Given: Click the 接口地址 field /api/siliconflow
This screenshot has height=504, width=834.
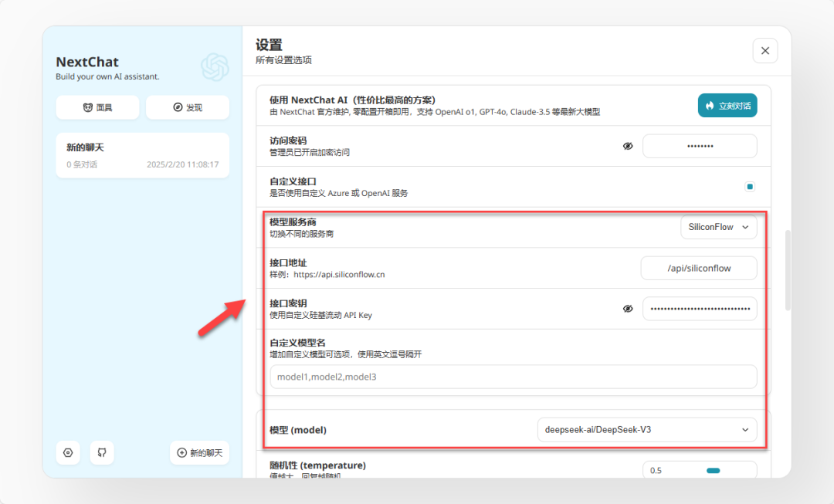Looking at the screenshot, I should click(699, 268).
